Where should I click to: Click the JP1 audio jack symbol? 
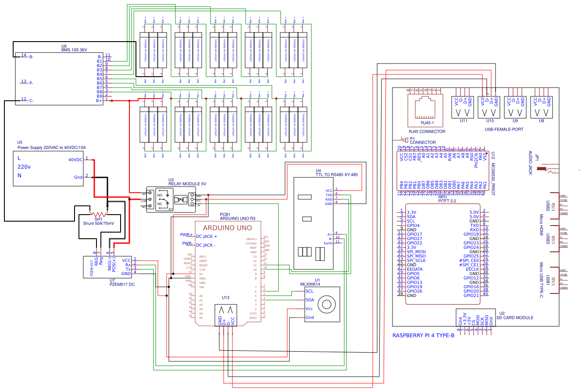548,169
